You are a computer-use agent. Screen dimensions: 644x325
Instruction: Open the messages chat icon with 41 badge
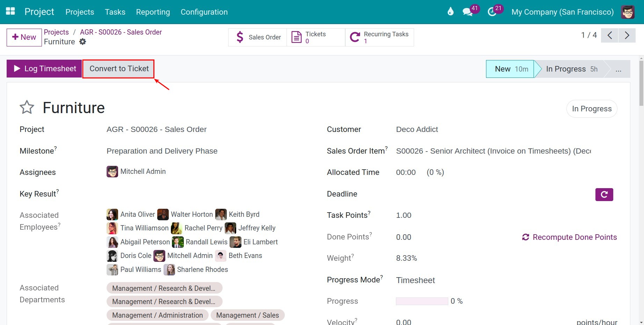click(x=467, y=12)
